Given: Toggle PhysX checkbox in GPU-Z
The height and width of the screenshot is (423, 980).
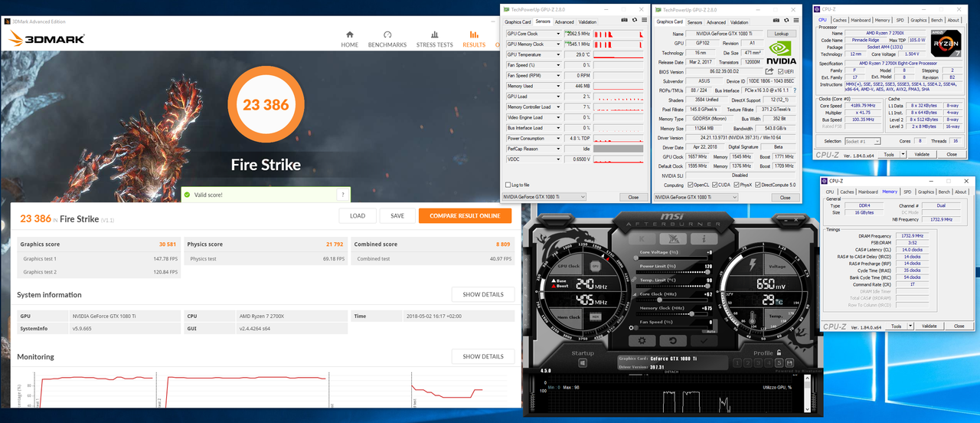Looking at the screenshot, I should [x=737, y=185].
